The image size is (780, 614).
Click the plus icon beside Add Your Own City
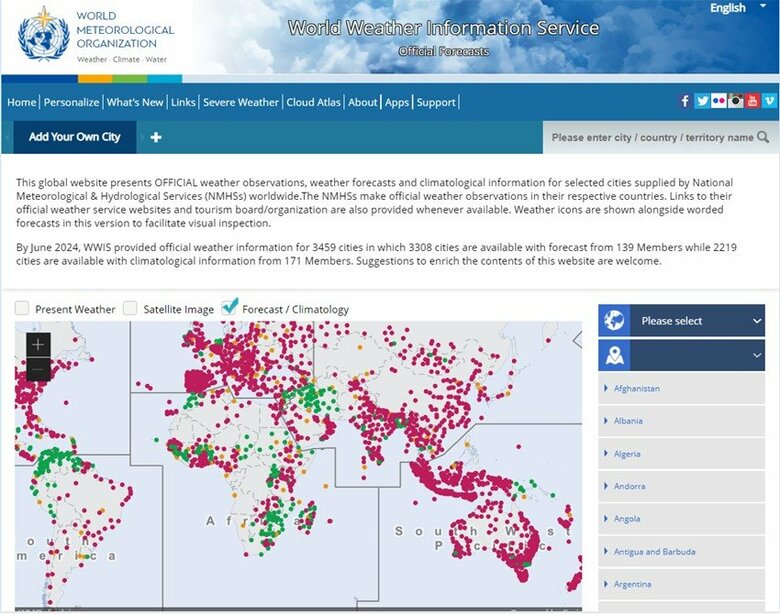156,137
